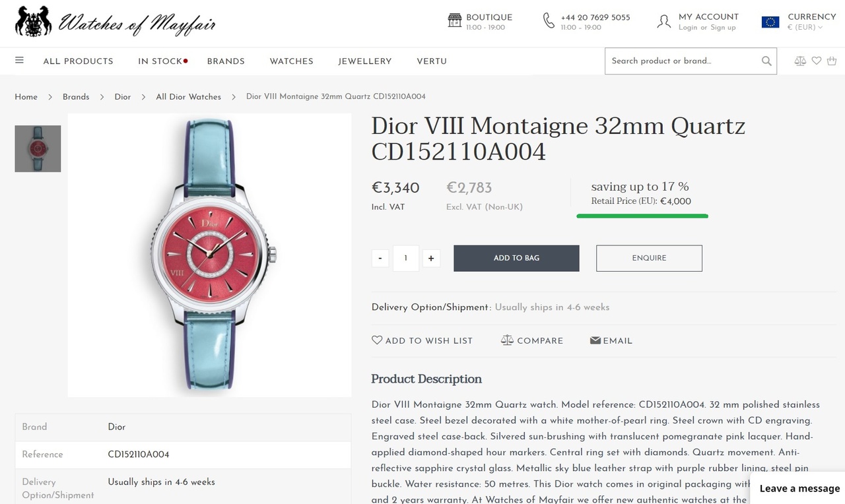Open wishlist heart icon in header
The width and height of the screenshot is (845, 504).
click(817, 61)
